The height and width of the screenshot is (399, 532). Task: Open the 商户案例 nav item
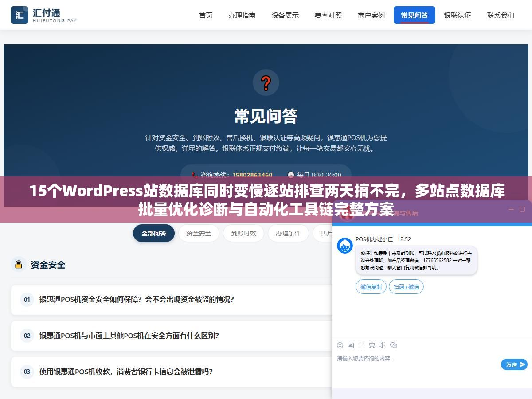click(372, 15)
